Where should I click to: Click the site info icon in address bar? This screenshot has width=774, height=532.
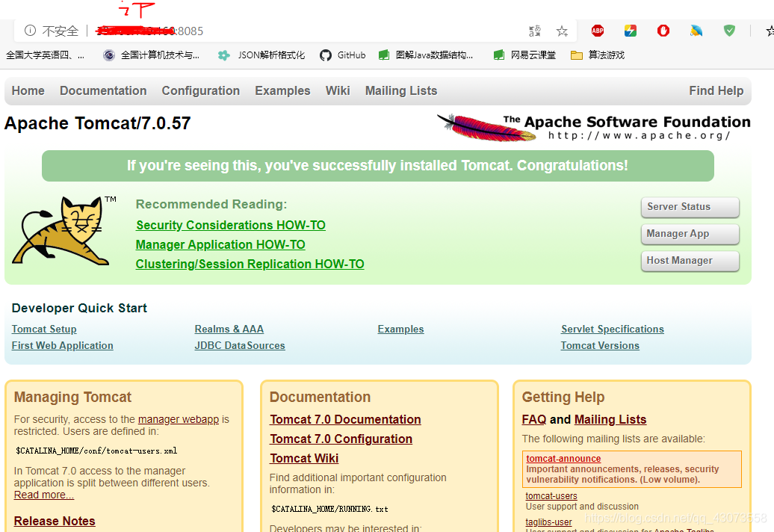(30, 31)
